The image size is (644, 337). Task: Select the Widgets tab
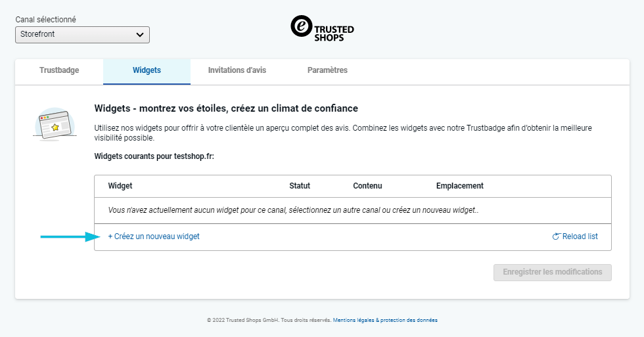(x=147, y=71)
